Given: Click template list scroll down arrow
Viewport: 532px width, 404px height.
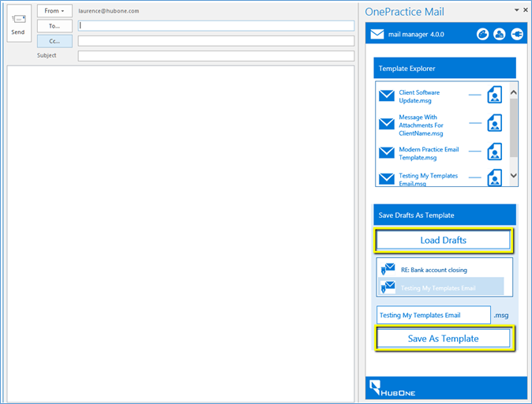Looking at the screenshot, I should pyautogui.click(x=514, y=175).
